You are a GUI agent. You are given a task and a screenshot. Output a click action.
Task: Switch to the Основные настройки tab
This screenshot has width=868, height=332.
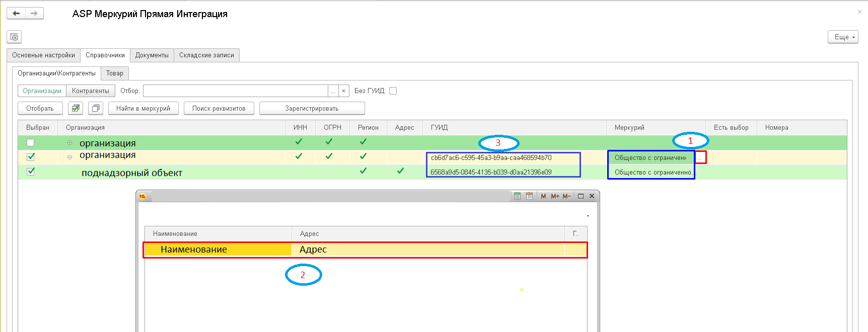[44, 55]
